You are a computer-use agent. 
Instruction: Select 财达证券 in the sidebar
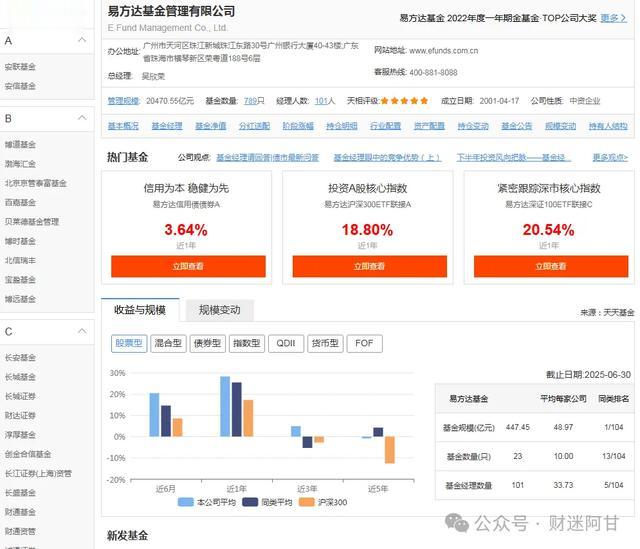coord(20,416)
